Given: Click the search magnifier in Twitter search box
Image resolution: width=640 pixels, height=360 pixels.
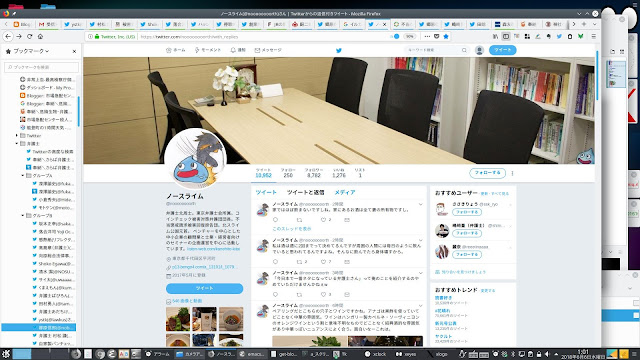Looking at the screenshot, I should tap(464, 50).
